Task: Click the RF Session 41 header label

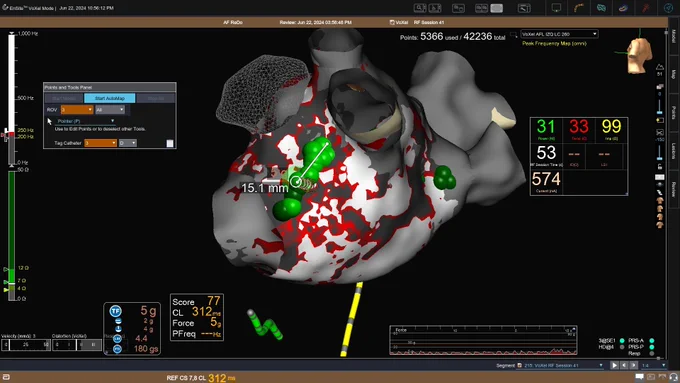Action: 429,22
